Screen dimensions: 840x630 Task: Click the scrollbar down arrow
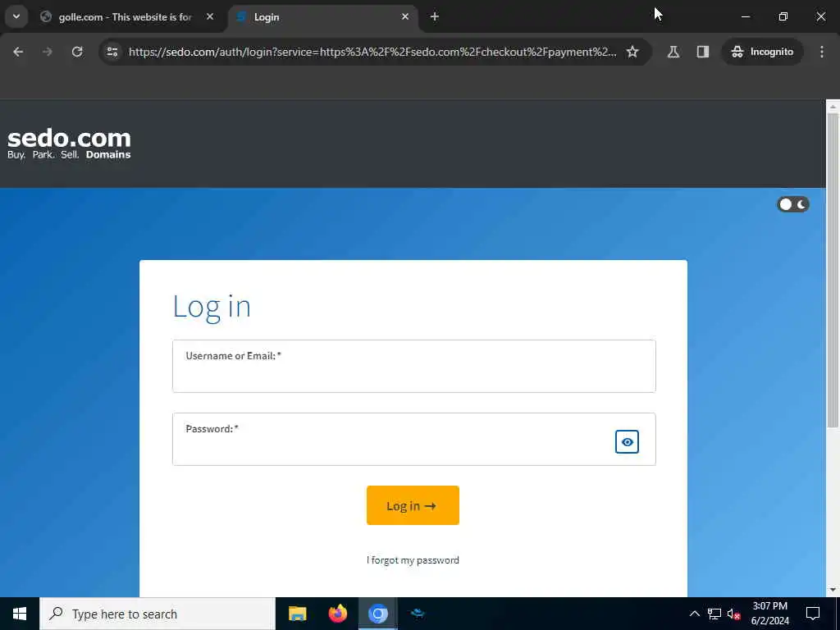[833, 590]
